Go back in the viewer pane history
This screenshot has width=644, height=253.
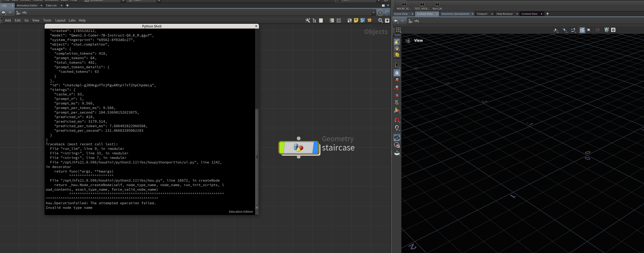[x=396, y=21]
